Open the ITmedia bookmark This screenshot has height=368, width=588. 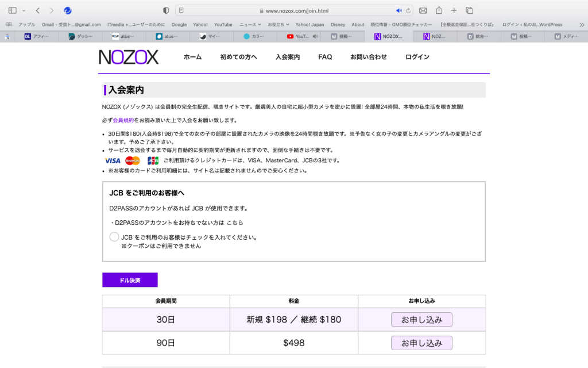136,24
